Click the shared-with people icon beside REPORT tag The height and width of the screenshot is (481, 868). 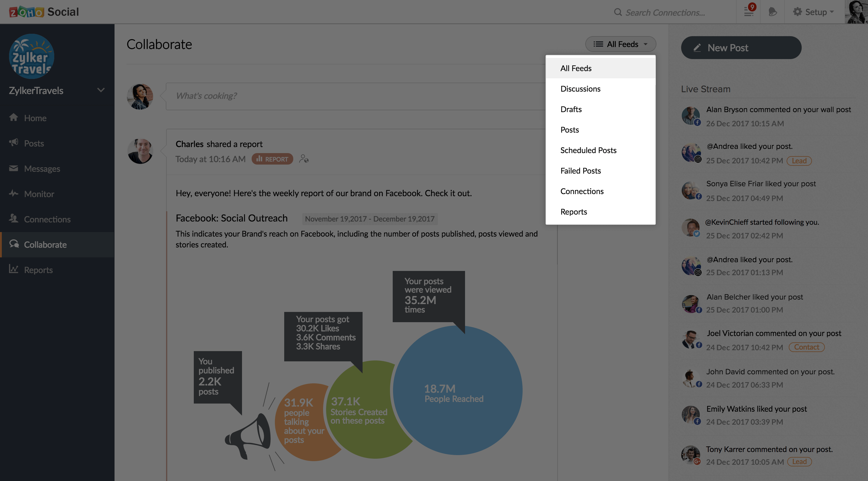coord(303,159)
